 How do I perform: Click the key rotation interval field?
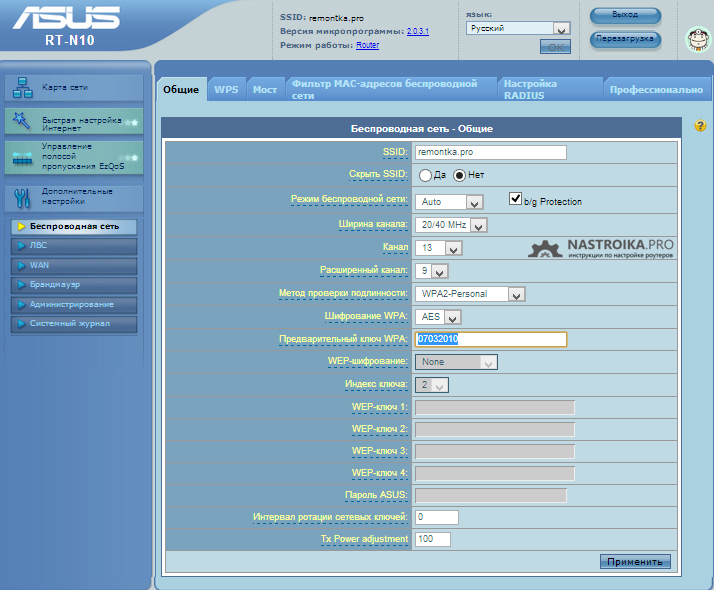coord(437,517)
